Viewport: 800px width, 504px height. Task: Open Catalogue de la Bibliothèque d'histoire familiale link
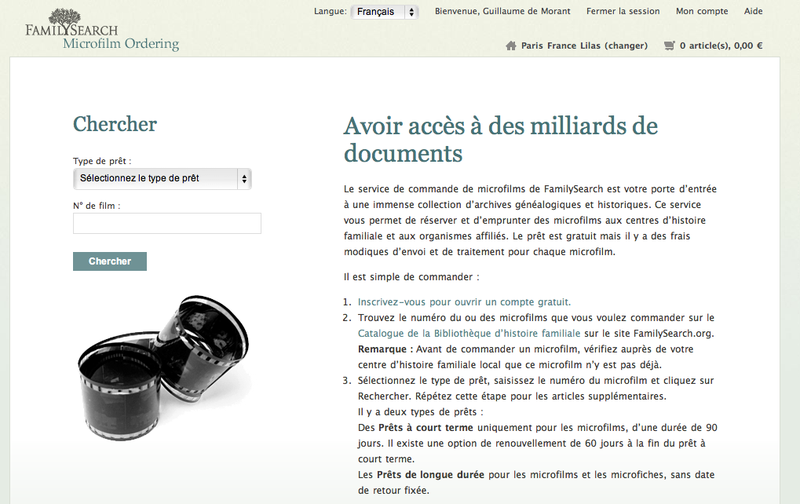[x=469, y=334]
